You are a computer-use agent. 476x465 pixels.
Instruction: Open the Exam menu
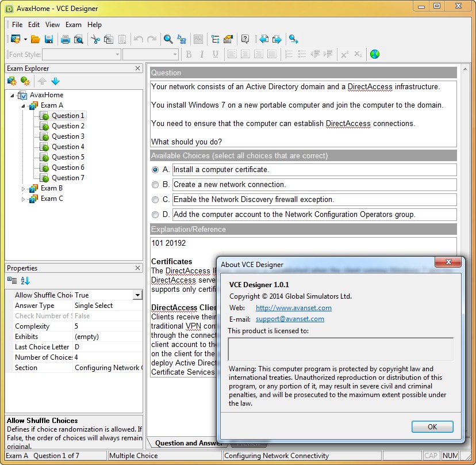pos(74,25)
